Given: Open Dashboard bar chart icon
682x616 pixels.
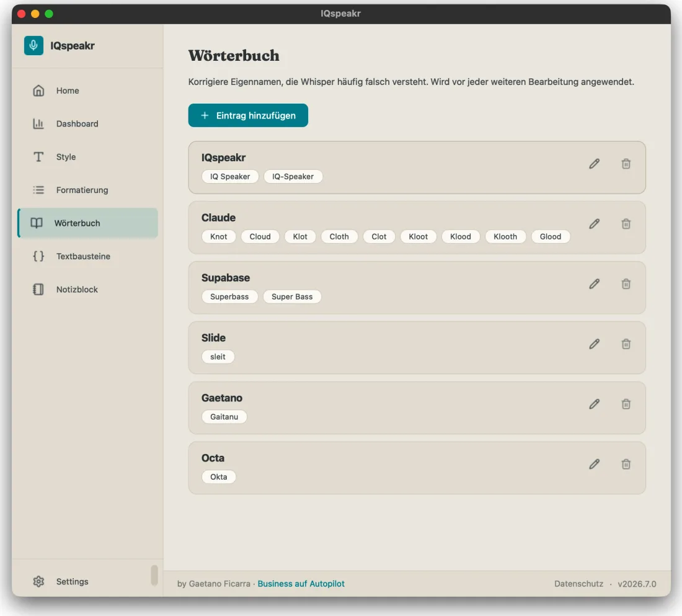Looking at the screenshot, I should (38, 123).
